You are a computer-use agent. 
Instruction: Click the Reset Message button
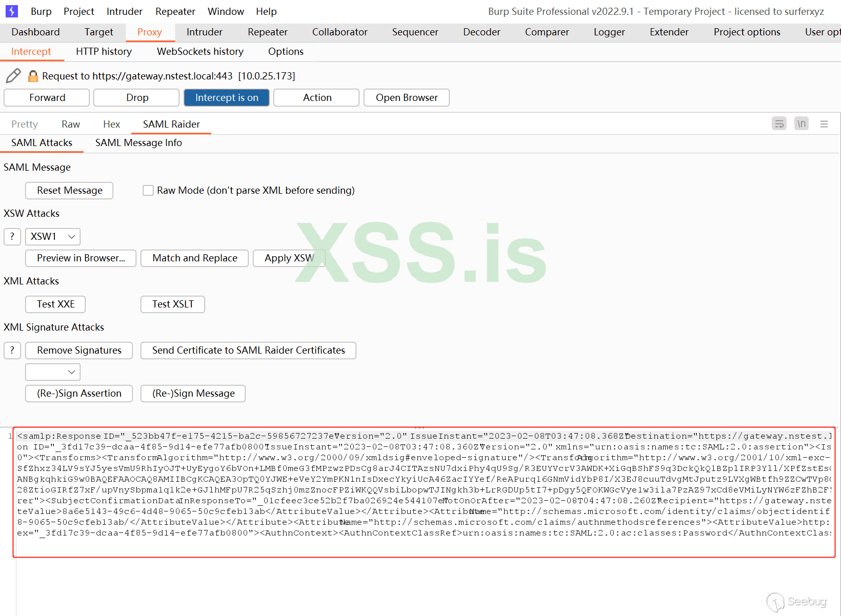[69, 190]
